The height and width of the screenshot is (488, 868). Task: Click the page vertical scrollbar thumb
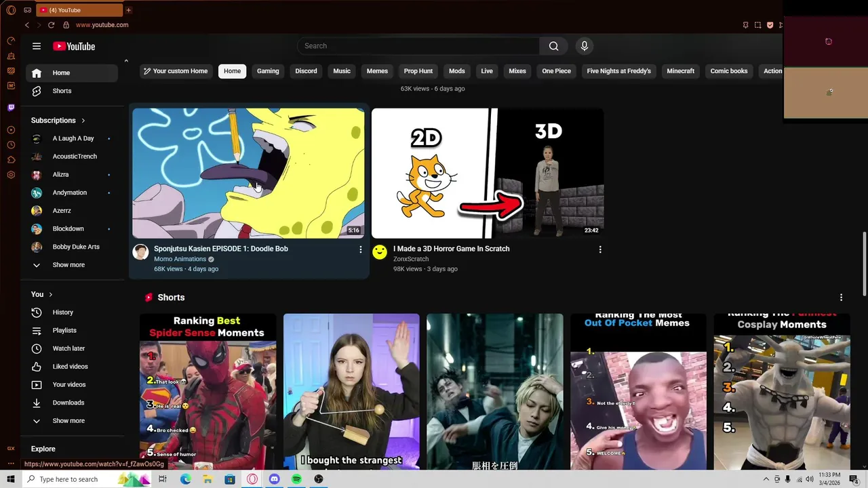coord(864,264)
